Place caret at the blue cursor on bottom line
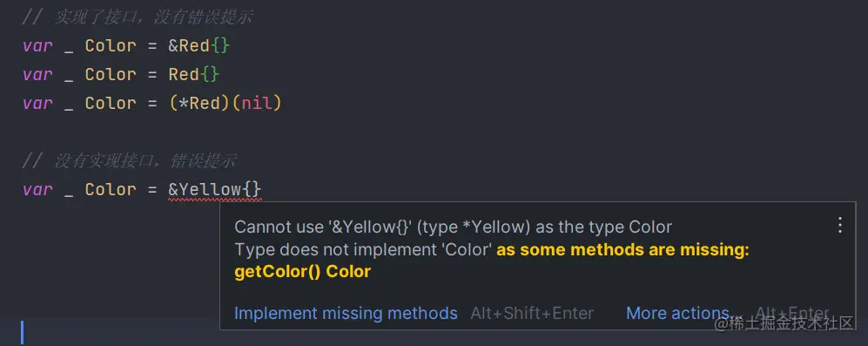Image resolution: width=868 pixels, height=346 pixels. coord(23,332)
